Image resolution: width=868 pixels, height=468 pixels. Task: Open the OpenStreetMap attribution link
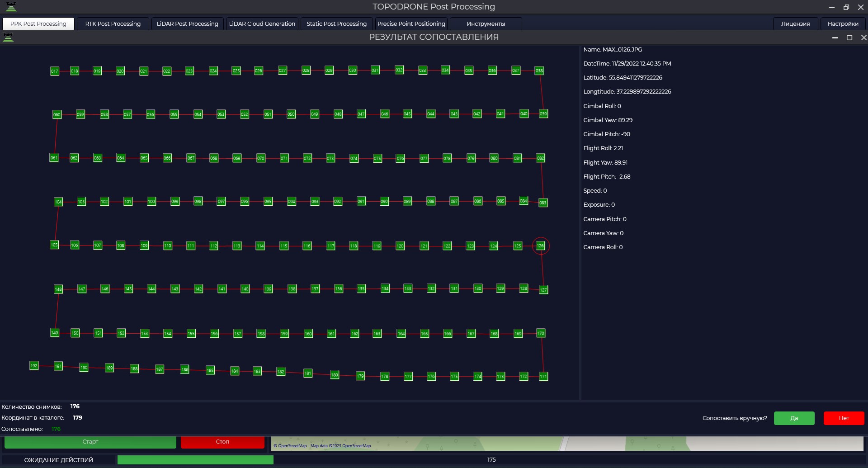tap(322, 446)
